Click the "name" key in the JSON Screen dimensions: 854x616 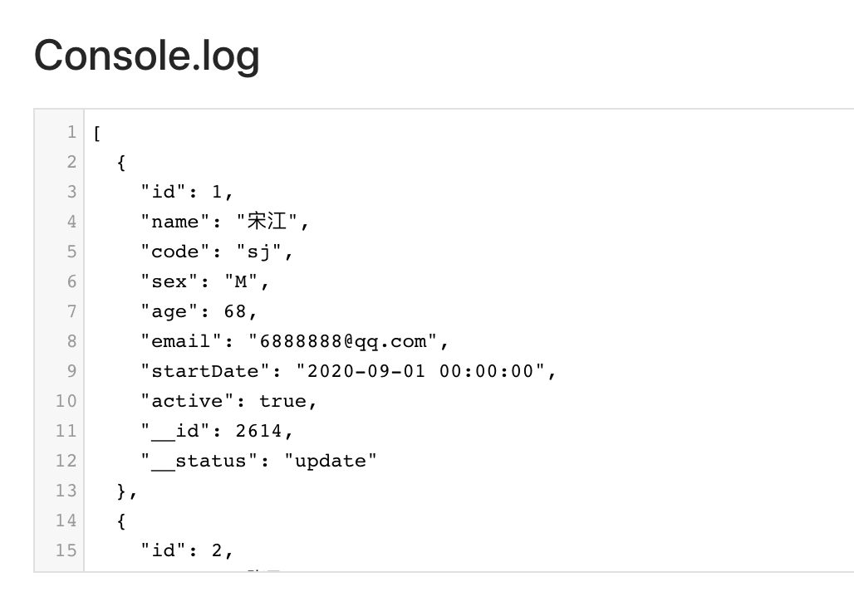[x=175, y=222]
